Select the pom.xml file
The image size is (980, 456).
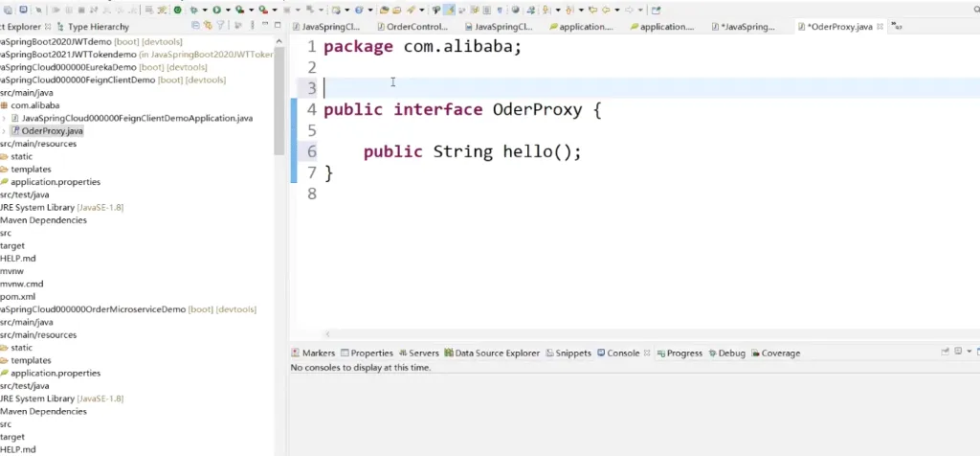[18, 296]
